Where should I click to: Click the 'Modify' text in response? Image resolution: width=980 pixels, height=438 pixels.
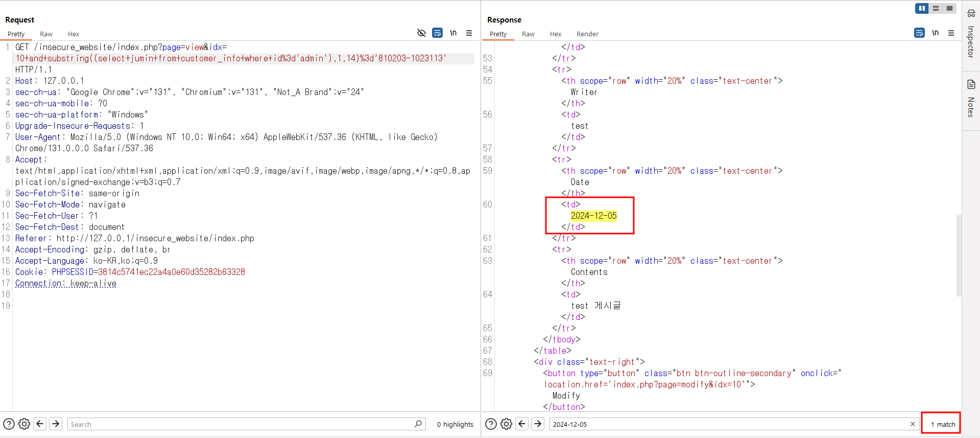(x=566, y=396)
